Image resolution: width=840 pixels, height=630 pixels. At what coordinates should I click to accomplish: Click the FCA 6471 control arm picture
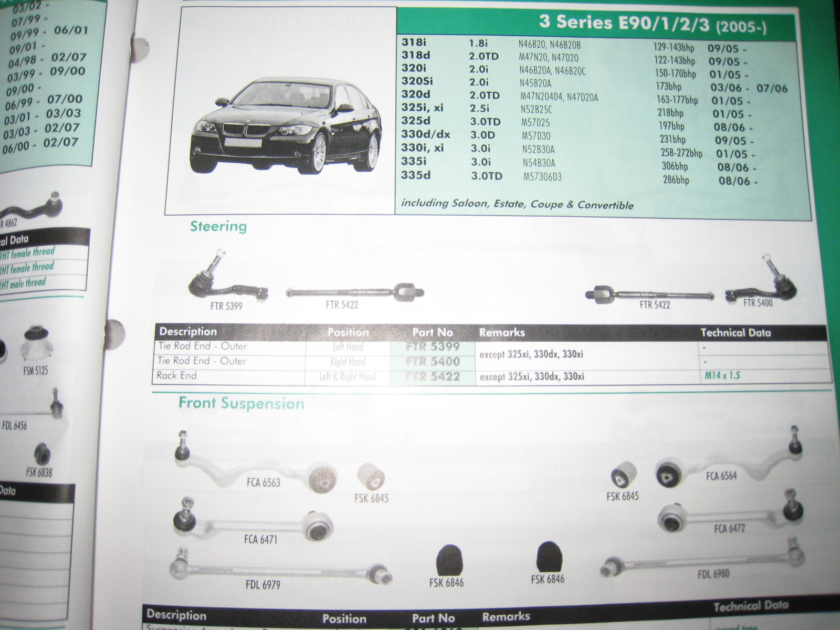tap(253, 520)
